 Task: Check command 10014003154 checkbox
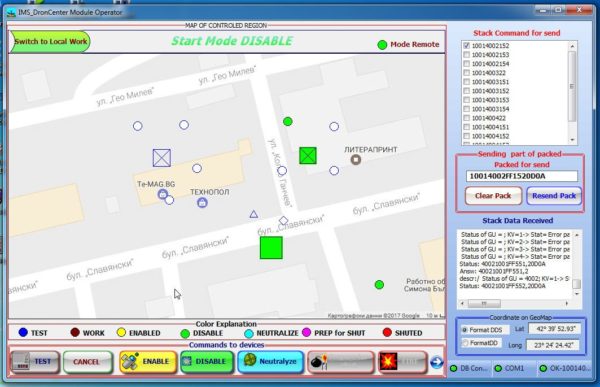click(466, 109)
